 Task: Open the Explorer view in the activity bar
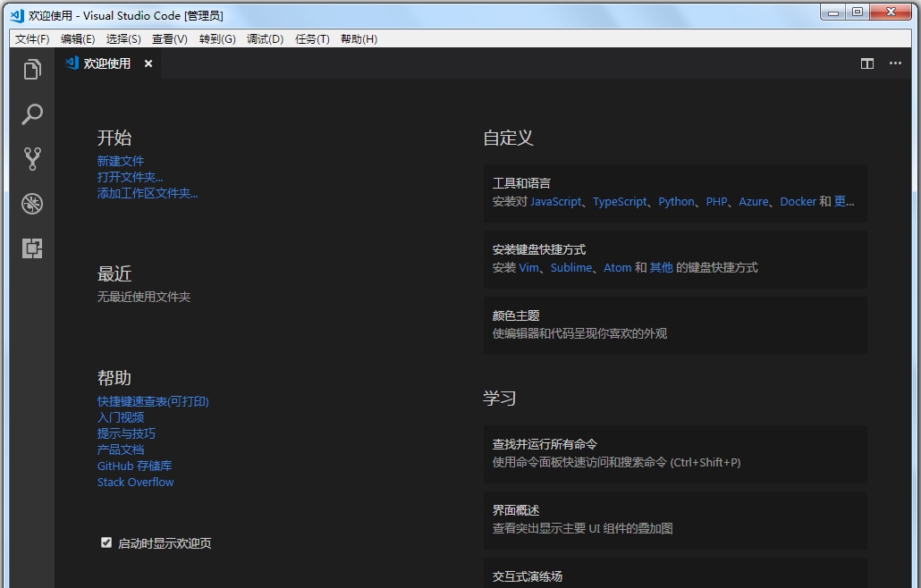click(32, 69)
